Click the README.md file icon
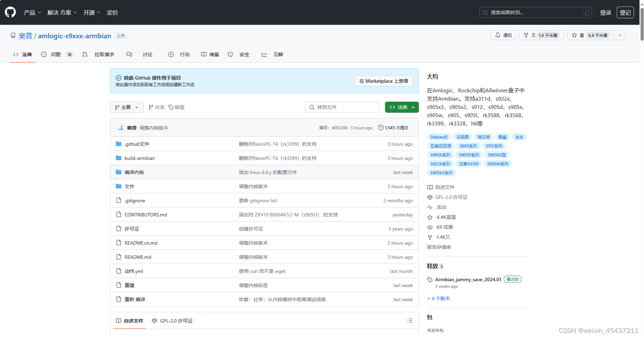644x337 pixels. coord(119,257)
